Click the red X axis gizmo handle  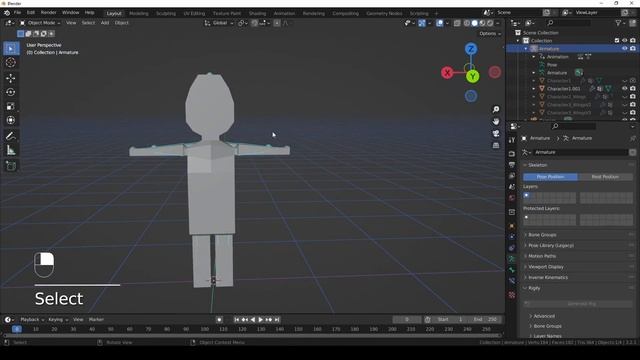(x=447, y=73)
